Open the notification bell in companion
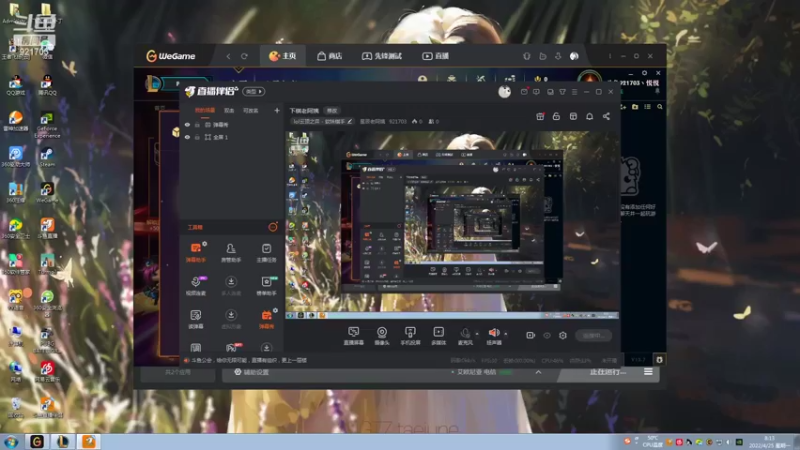The width and height of the screenshot is (800, 450). [x=589, y=116]
